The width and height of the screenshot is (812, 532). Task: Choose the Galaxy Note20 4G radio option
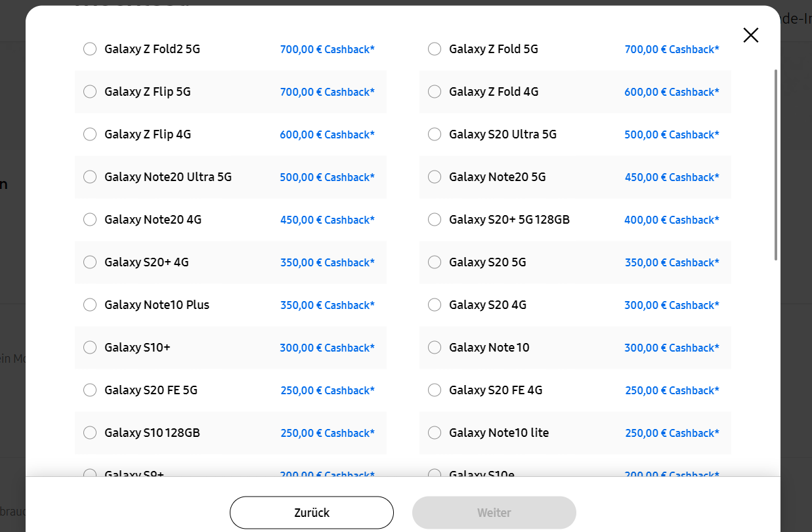tap(90, 220)
